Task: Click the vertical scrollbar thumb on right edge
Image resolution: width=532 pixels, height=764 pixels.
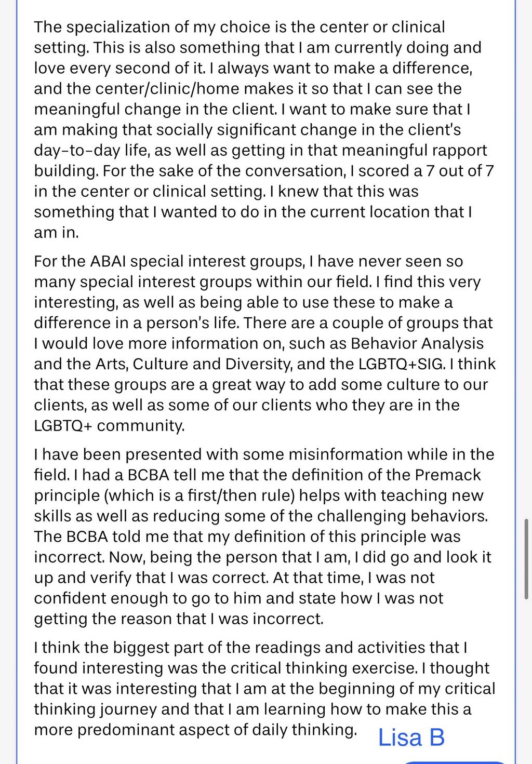Action: [527, 558]
